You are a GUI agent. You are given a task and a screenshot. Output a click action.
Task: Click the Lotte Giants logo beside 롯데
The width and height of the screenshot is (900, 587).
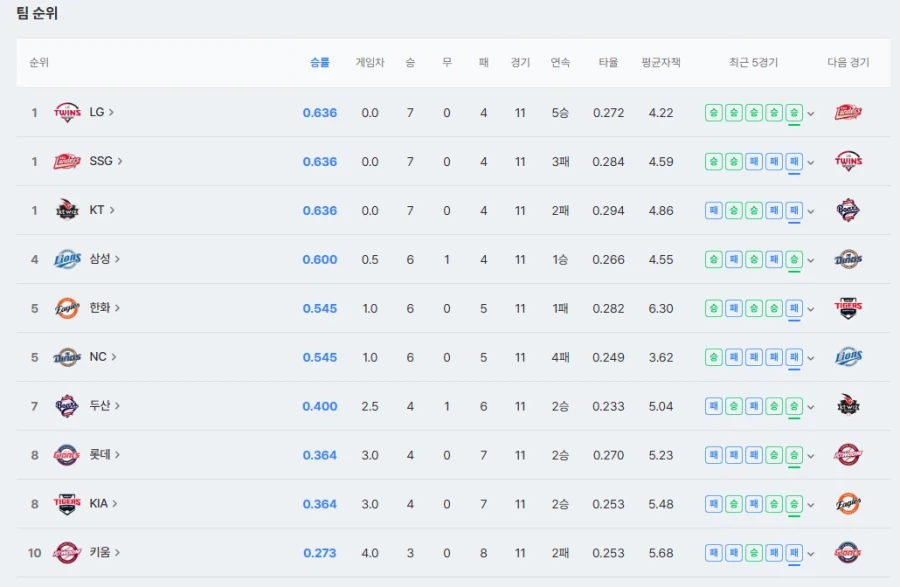(x=67, y=455)
